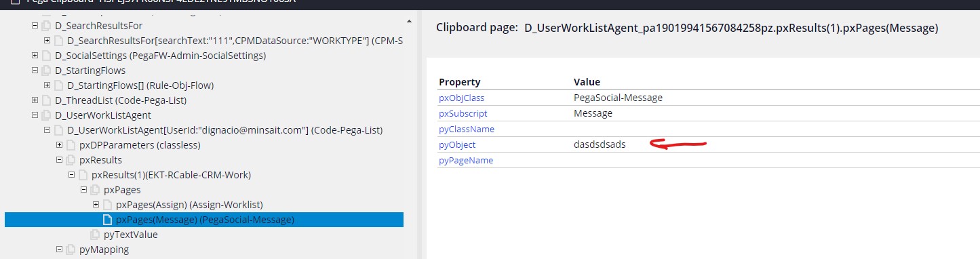Expand the D_ThreadList node
Screen dimensions: 980x259
(x=35, y=100)
